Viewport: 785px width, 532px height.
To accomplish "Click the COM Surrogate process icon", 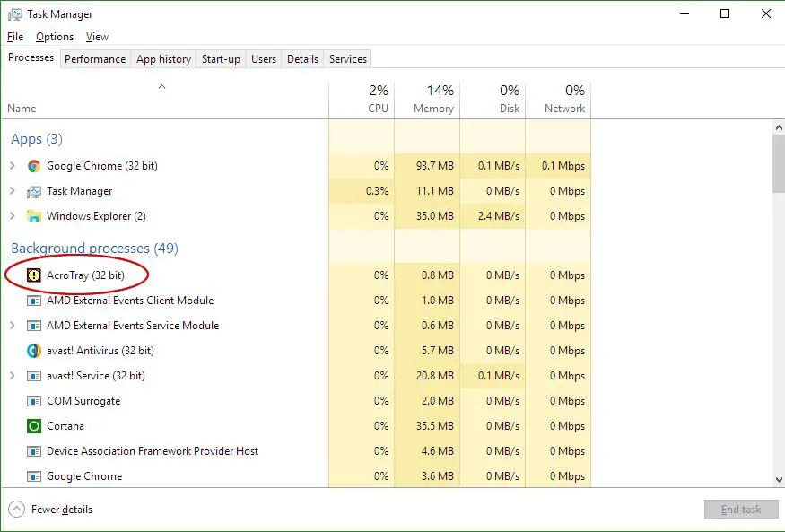I will tap(33, 401).
